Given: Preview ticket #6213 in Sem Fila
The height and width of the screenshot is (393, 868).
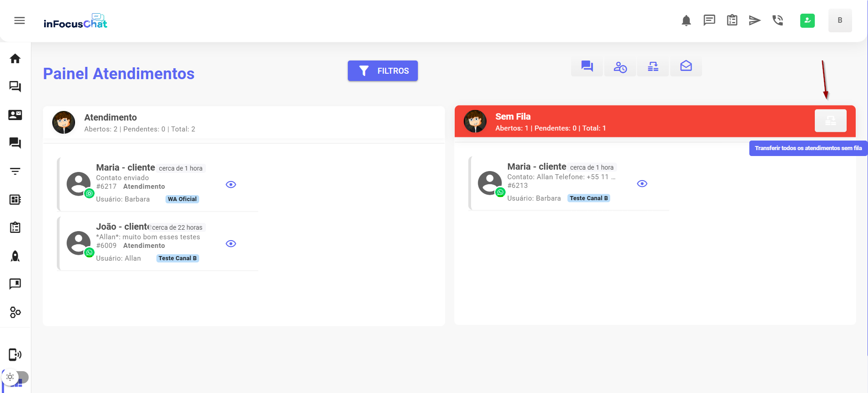Looking at the screenshot, I should (642, 184).
